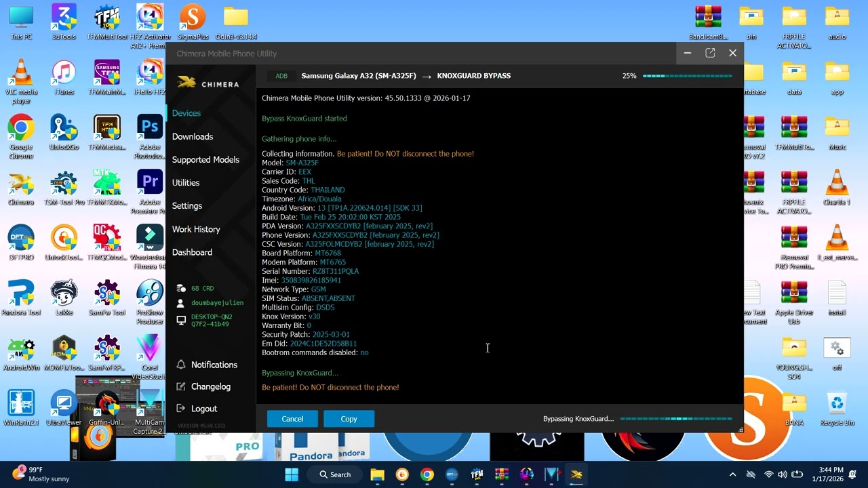Open This PC desktop icon
868x488 pixels.
[21, 22]
